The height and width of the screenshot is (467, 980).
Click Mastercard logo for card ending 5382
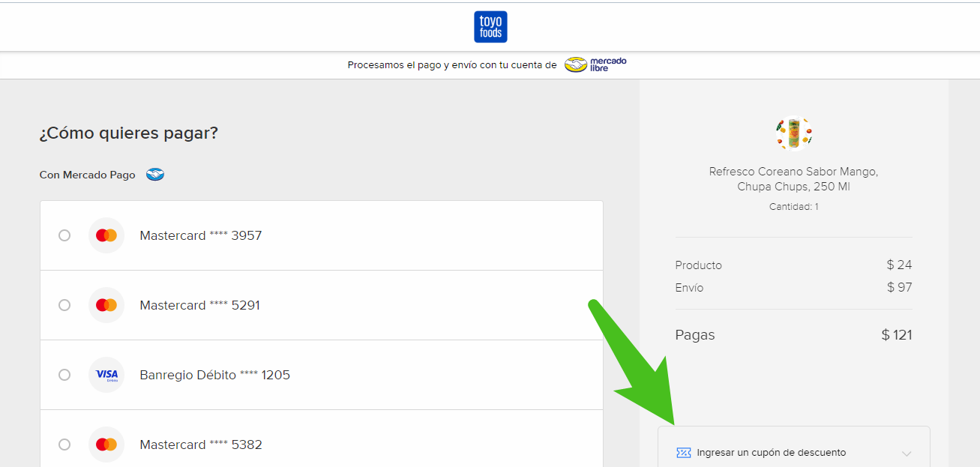point(106,445)
